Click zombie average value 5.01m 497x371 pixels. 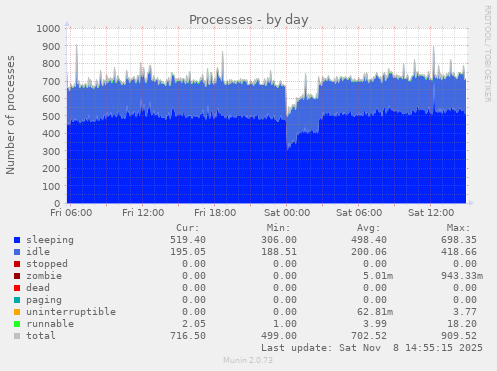click(x=378, y=276)
